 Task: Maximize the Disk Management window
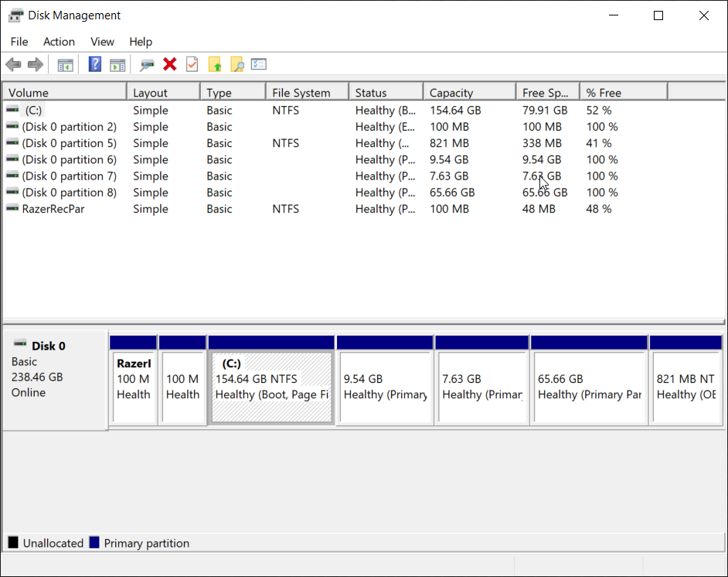coord(658,15)
